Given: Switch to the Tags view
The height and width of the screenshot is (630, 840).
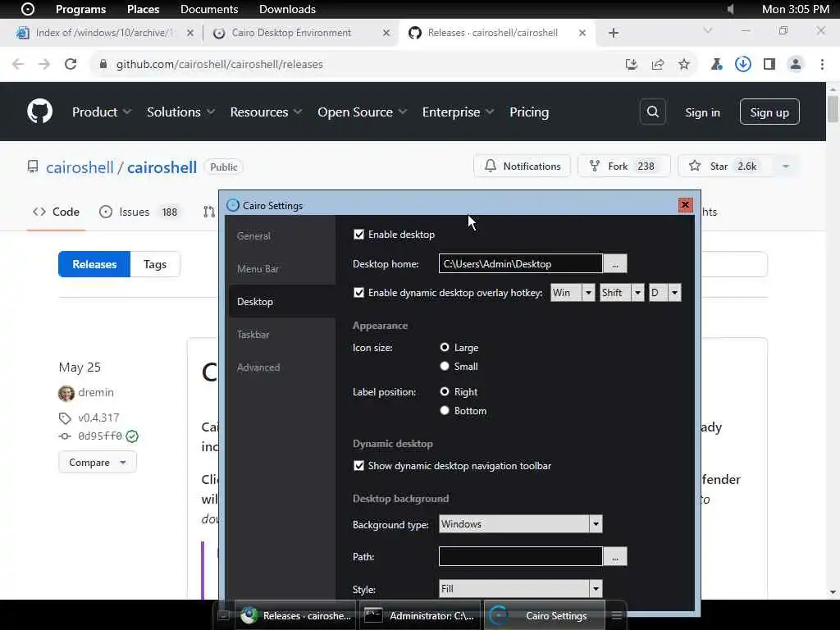Looking at the screenshot, I should point(155,264).
